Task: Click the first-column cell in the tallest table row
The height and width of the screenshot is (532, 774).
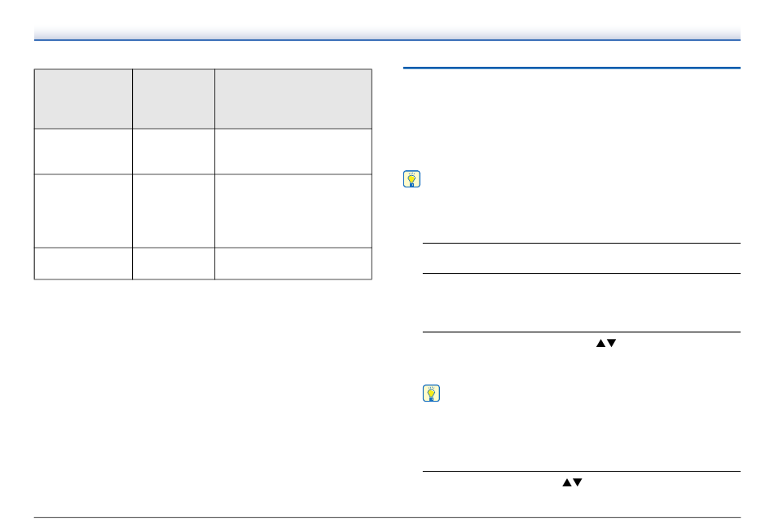Action: pyautogui.click(x=83, y=211)
